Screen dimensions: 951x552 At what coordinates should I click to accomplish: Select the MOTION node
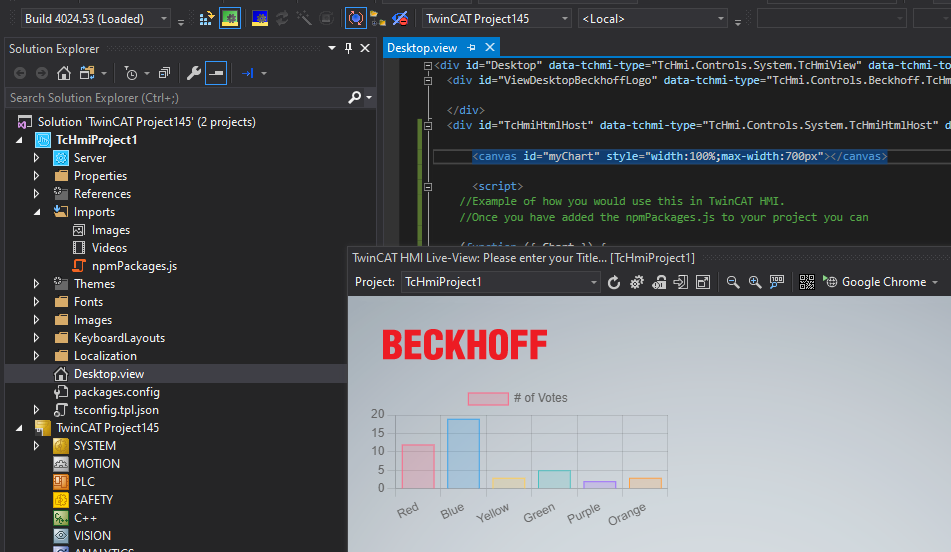[x=96, y=463]
